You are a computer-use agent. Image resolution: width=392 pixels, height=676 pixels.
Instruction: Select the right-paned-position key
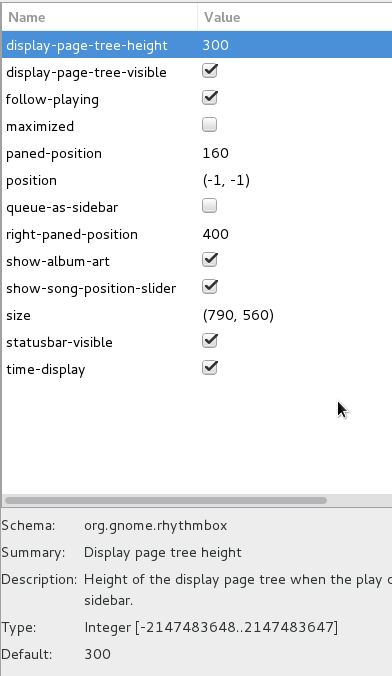(72, 235)
